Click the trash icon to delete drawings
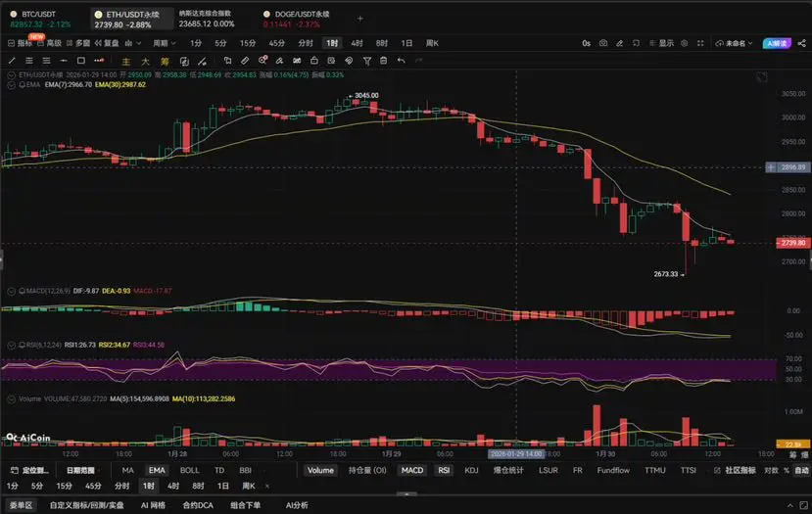Viewport: 812px width, 514px height. pyautogui.click(x=383, y=61)
